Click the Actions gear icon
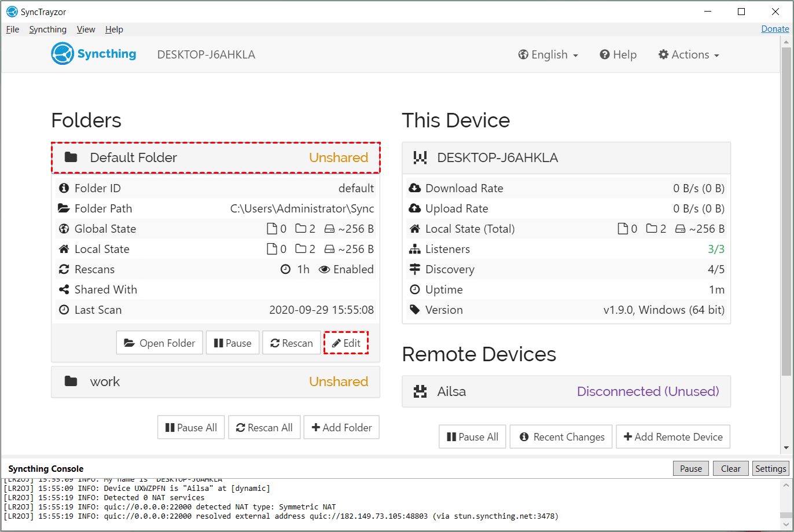Image resolution: width=794 pixels, height=532 pixels. [x=663, y=54]
